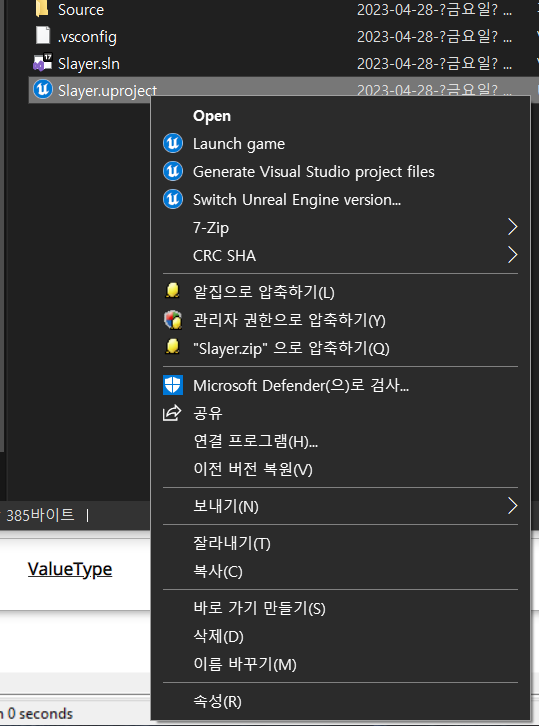Click the Slayer.uproject file icon
Screen dimensions: 539x726
[x=43, y=89]
